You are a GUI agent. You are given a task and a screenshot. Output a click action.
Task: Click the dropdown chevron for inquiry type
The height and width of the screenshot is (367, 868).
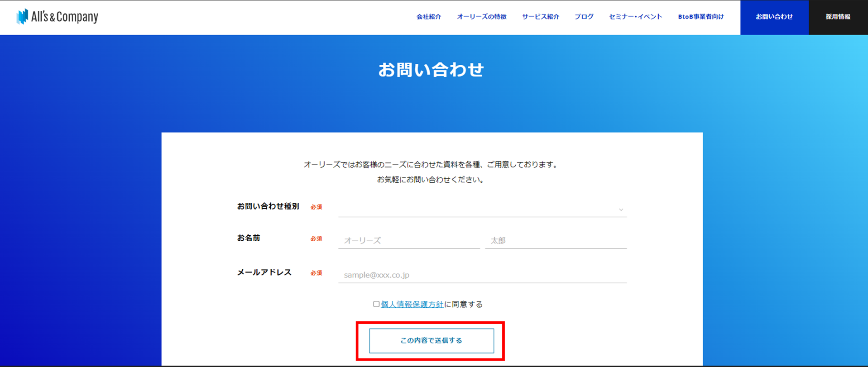pos(621,210)
